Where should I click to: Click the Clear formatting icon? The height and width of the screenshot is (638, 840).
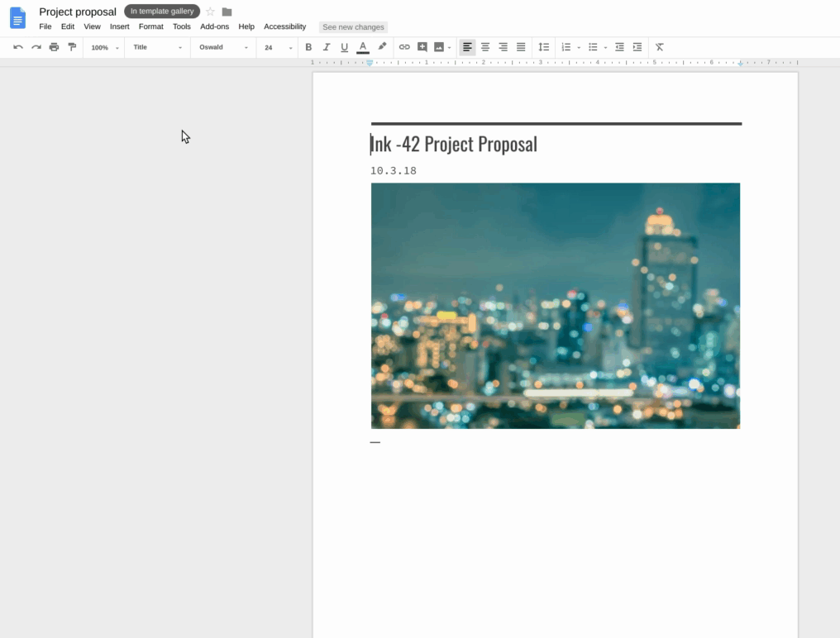[x=660, y=47]
